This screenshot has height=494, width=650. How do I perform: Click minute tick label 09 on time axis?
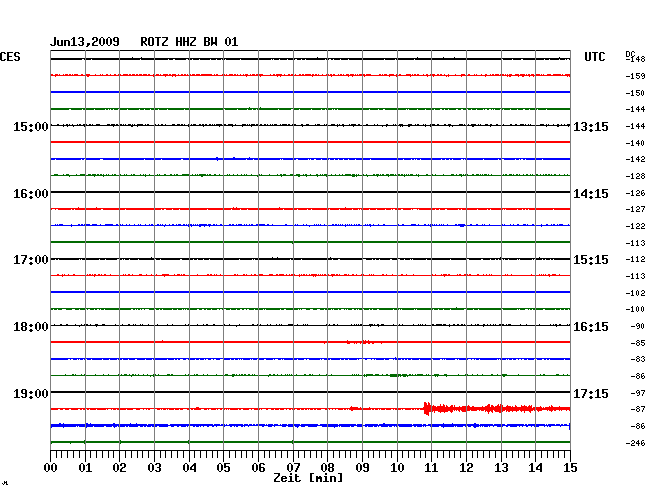[x=362, y=468]
